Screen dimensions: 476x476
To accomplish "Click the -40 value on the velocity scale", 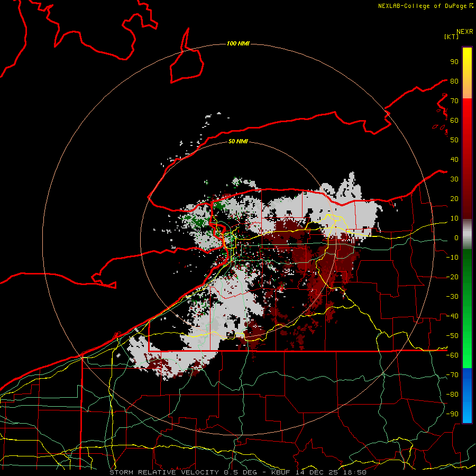I will [x=452, y=316].
